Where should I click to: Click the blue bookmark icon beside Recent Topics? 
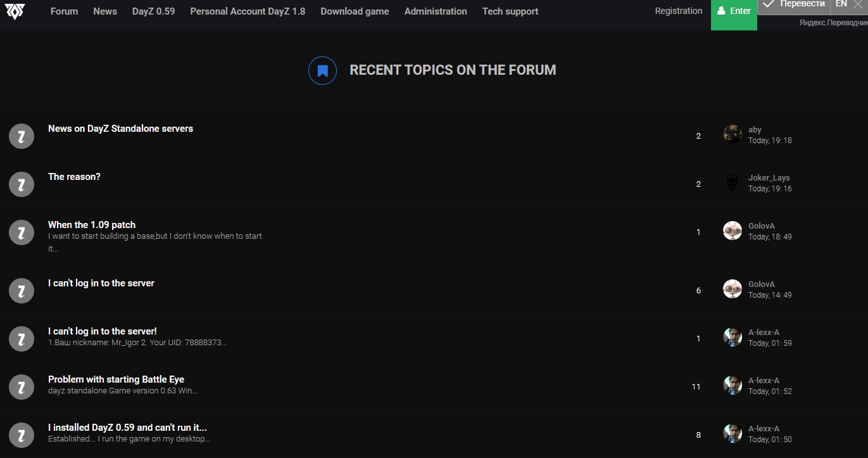click(322, 70)
